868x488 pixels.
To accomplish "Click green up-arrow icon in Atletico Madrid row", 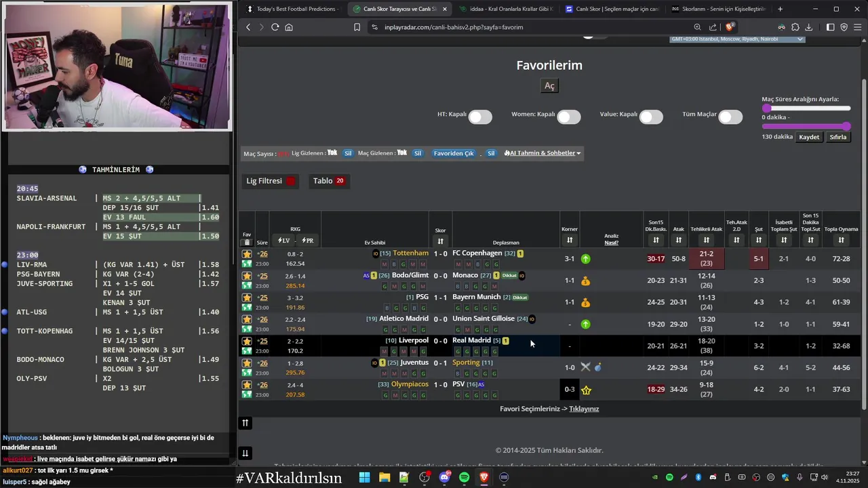I will click(x=586, y=324).
